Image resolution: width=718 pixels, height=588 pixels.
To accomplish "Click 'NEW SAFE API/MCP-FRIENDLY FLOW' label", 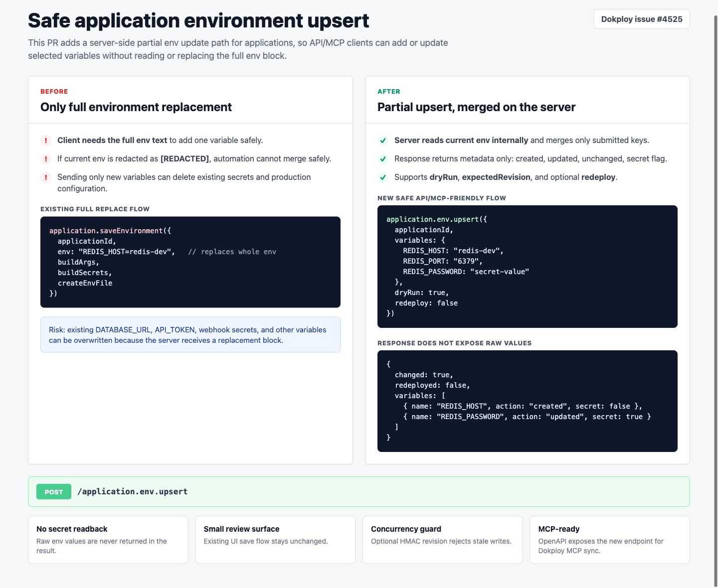I will pos(442,198).
